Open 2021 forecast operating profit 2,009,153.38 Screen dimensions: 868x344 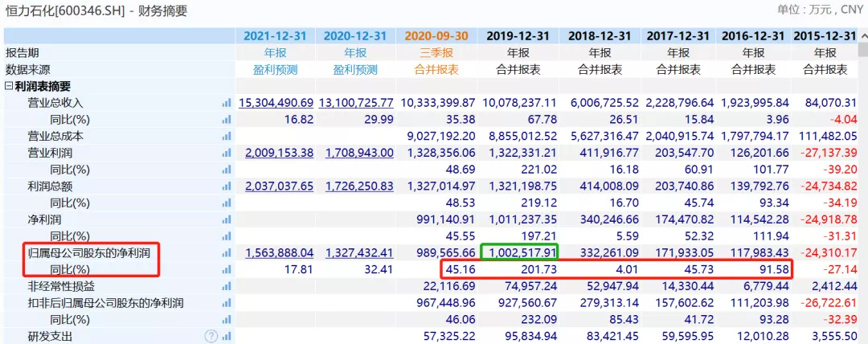click(280, 153)
